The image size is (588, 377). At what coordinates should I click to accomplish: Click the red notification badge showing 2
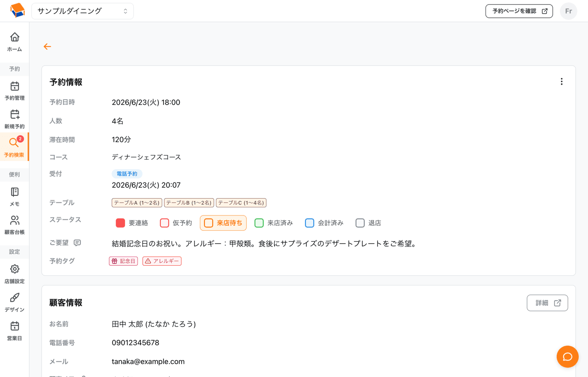tap(20, 139)
